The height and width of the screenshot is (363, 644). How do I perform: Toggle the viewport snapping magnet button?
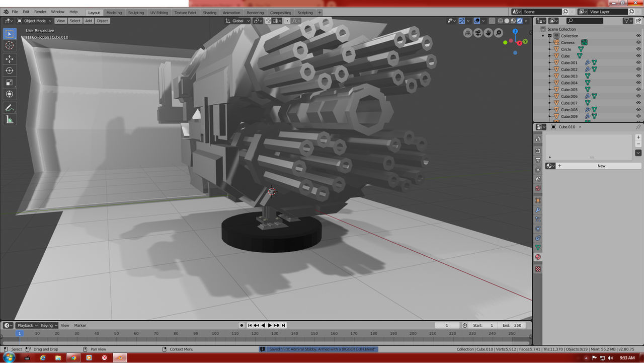pos(269,21)
